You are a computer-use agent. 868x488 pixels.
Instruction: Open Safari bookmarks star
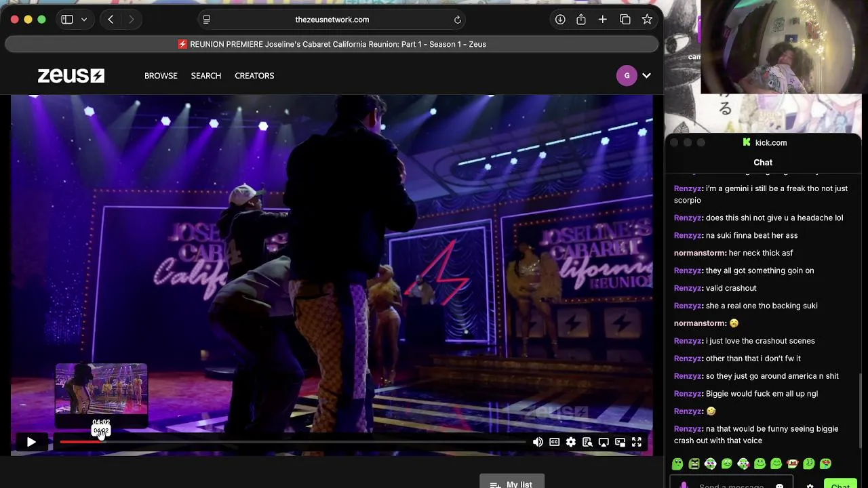(647, 20)
